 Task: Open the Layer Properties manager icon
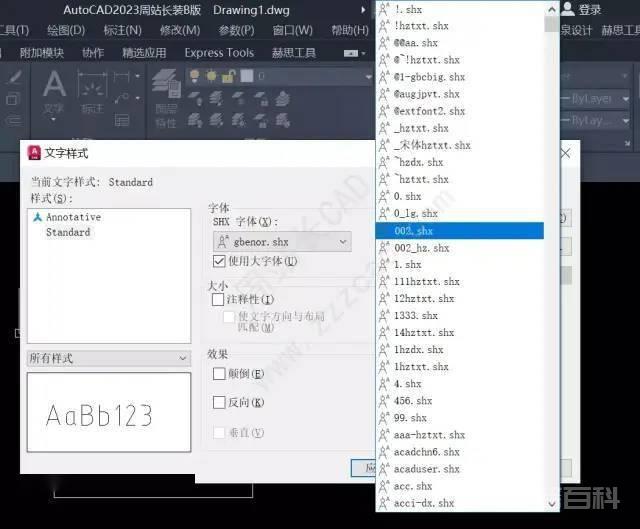click(x=167, y=84)
